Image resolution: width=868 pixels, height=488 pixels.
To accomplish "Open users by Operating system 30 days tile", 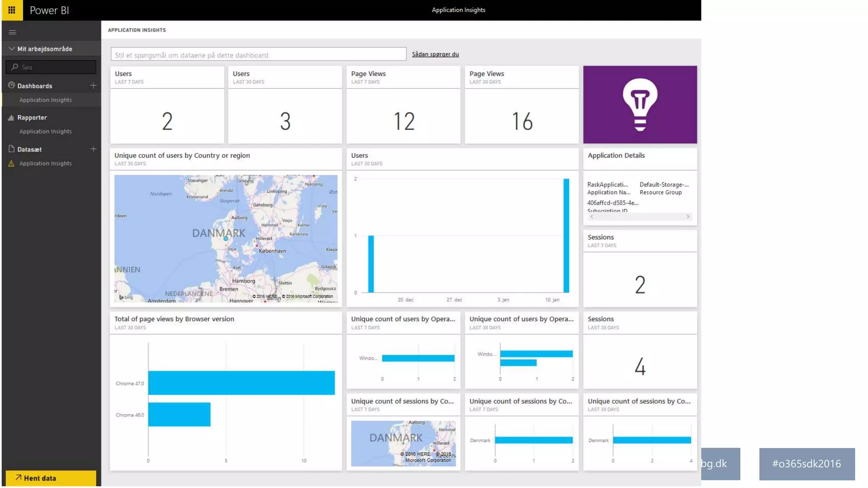I will (522, 350).
